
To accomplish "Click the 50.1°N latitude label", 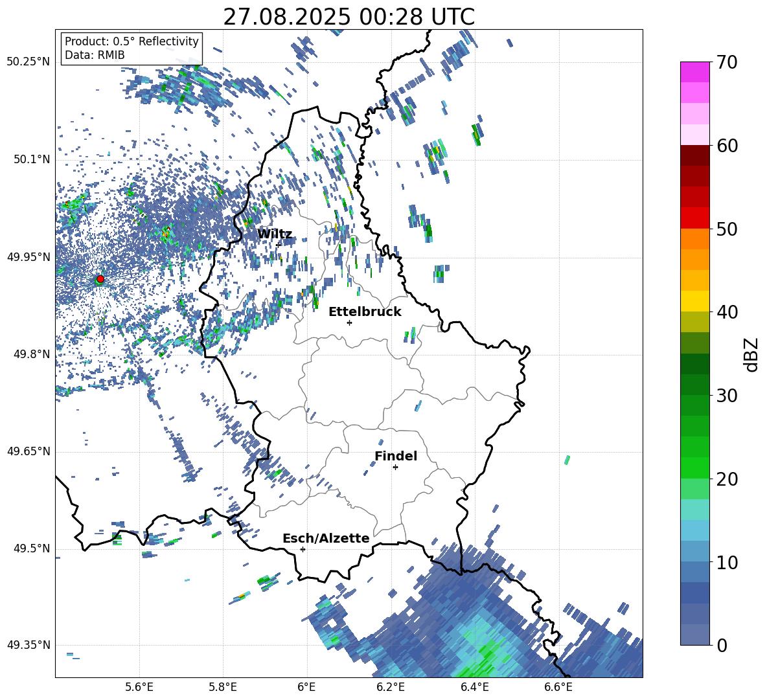I will [x=31, y=160].
